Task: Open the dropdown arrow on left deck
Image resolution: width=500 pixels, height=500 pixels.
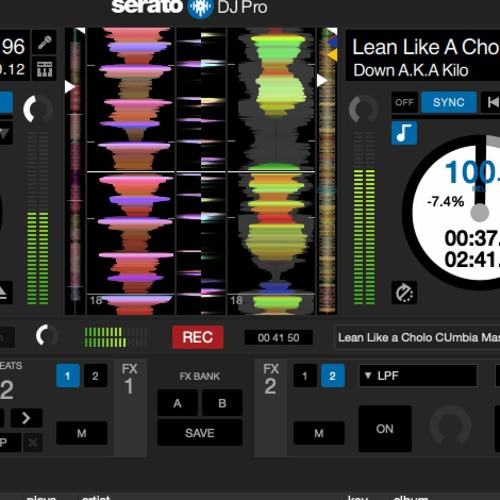Action: point(5,133)
